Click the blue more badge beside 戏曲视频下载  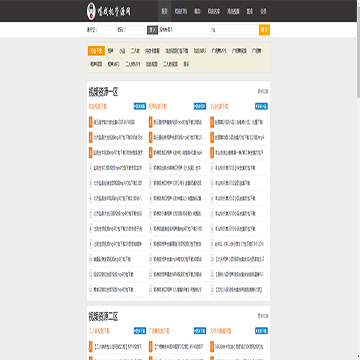pos(140,106)
